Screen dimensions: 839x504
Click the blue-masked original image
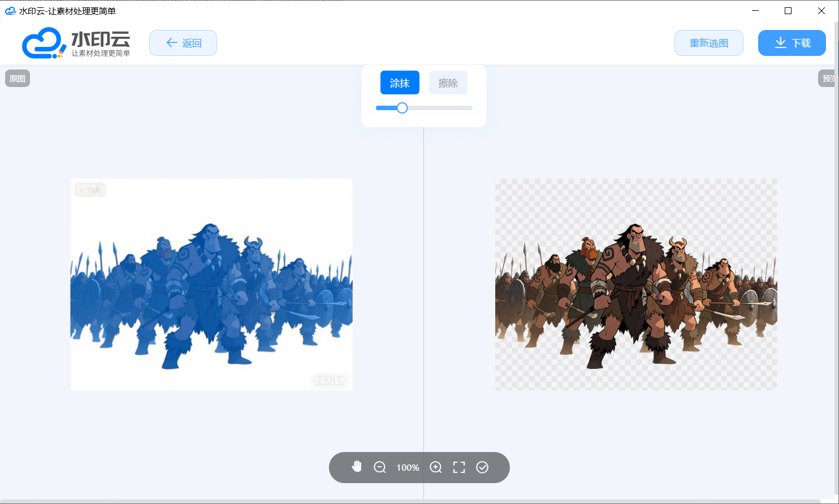click(211, 284)
